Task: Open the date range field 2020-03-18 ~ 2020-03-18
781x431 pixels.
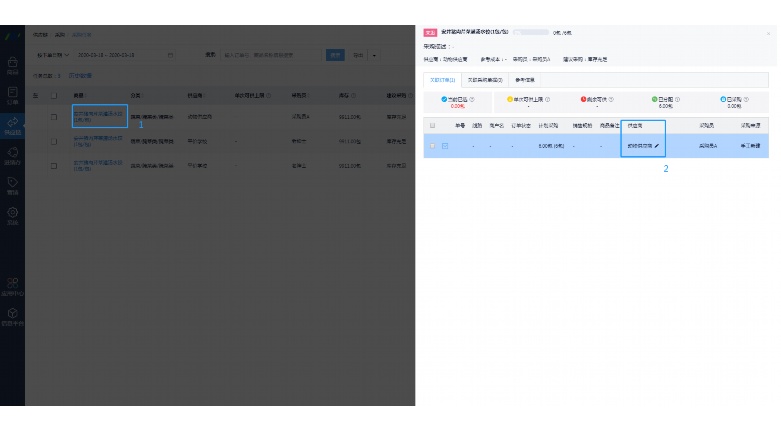Action: tap(125, 55)
